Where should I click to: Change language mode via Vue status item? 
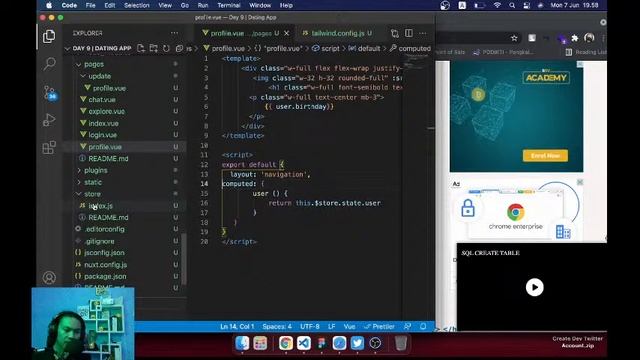pyautogui.click(x=349, y=327)
